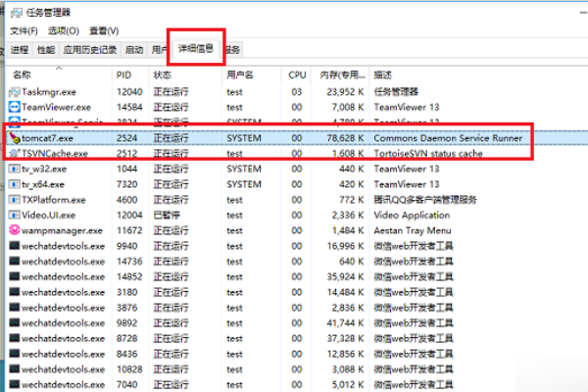This screenshot has width=588, height=392.
Task: Select the tv_x64.exe process name
Action: pyautogui.click(x=43, y=184)
